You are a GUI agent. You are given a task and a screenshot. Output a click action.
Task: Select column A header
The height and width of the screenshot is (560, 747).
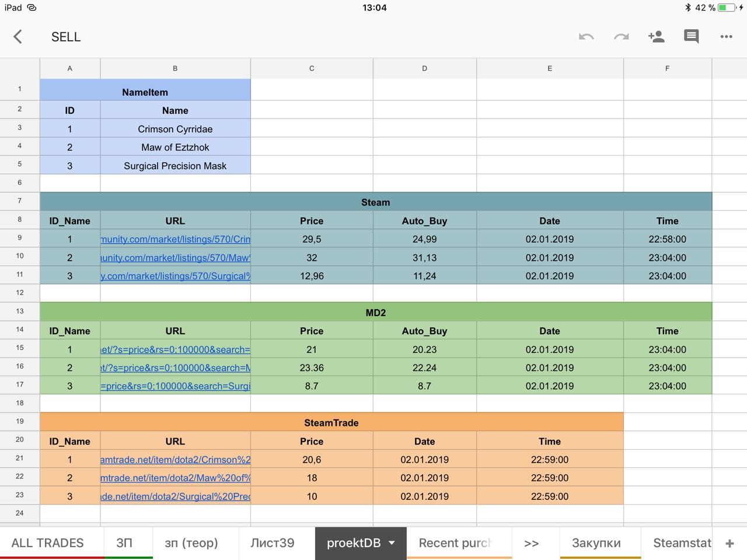(70, 68)
